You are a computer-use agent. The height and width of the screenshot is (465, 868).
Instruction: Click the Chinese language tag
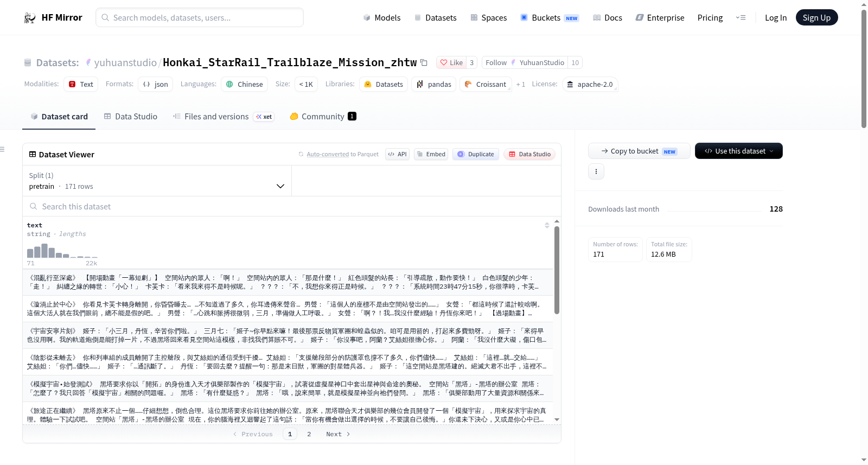click(245, 84)
